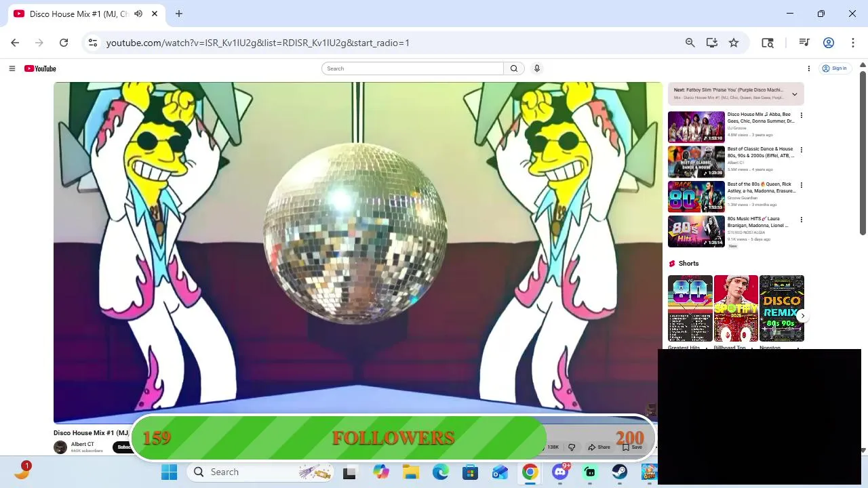Viewport: 868px width, 488px height.
Task: Open Best of Classic Dance & House thumbnail
Action: click(696, 161)
